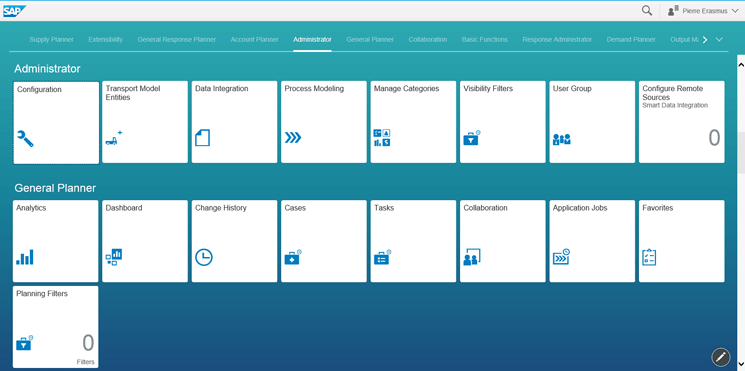Click the document icon on Data Integration tile
The image size is (745, 371).
(202, 138)
